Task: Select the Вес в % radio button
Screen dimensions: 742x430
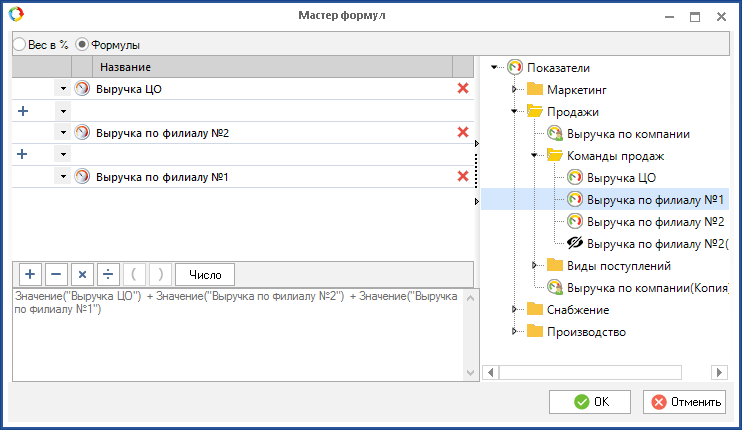Action: pyautogui.click(x=19, y=45)
